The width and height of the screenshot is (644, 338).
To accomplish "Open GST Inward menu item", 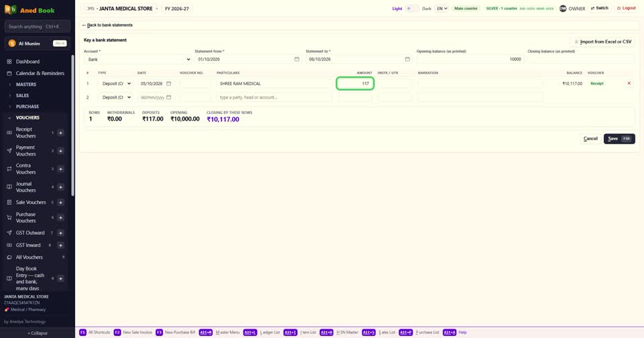I will coord(28,245).
